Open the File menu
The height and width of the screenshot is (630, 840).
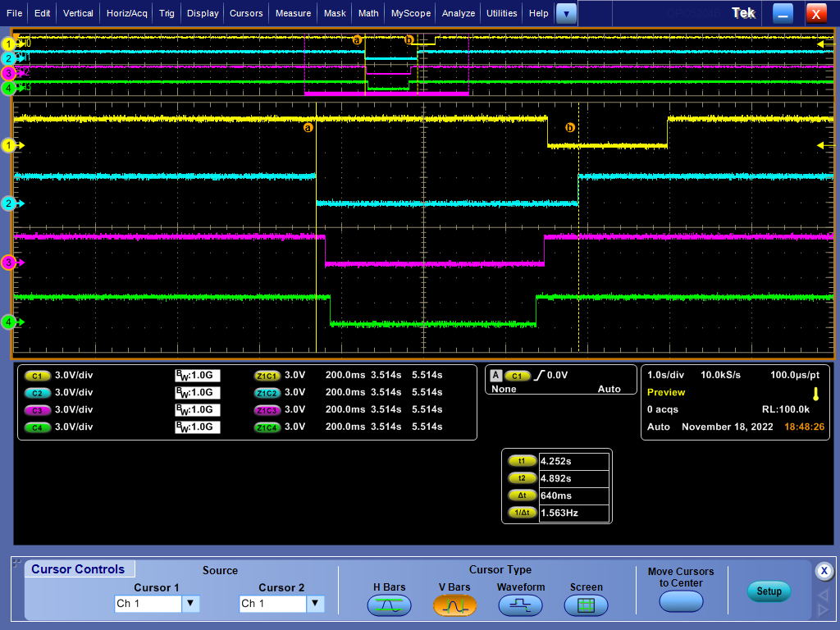click(15, 13)
